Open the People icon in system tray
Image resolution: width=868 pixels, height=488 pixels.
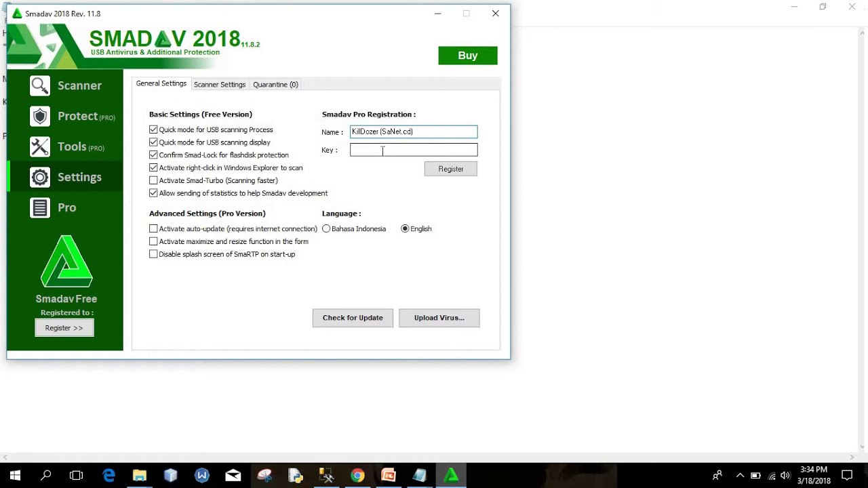point(717,476)
